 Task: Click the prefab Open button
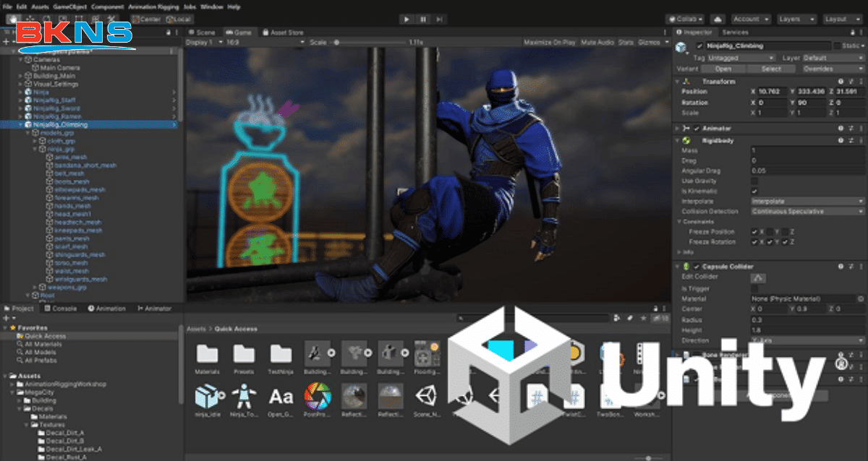[x=723, y=69]
